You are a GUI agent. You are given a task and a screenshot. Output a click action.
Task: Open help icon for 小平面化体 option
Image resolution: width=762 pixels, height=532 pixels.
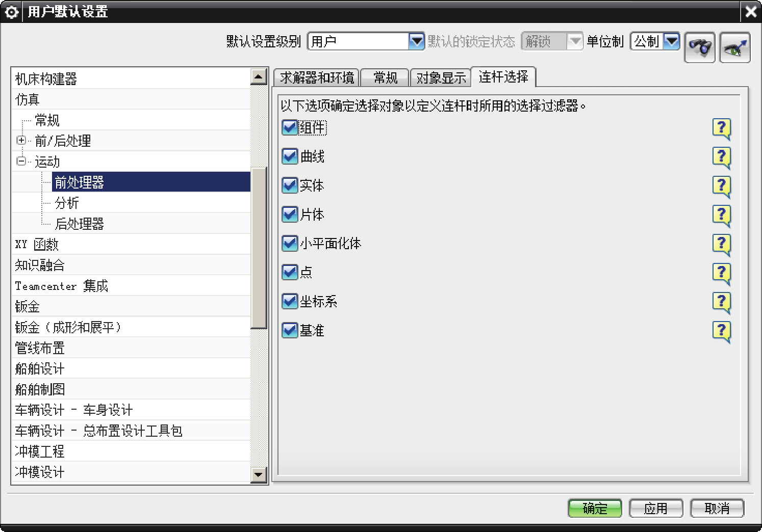(721, 245)
